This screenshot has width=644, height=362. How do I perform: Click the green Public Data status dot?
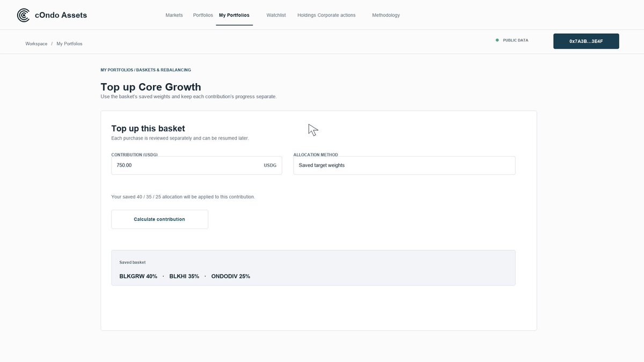coord(497,40)
